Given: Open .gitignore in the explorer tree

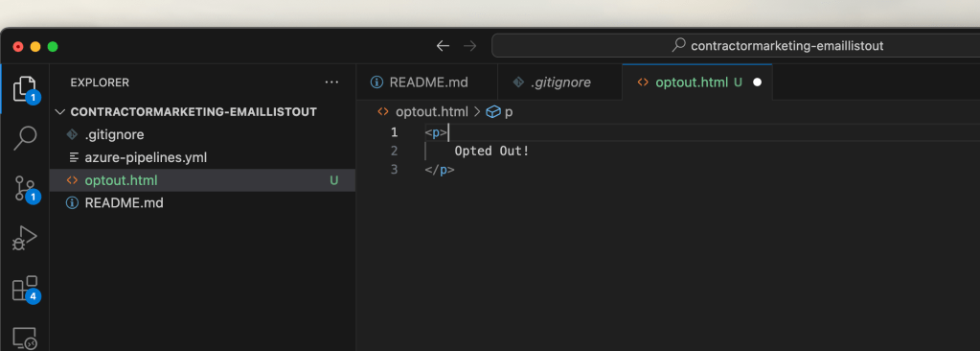Looking at the screenshot, I should (x=202, y=134).
